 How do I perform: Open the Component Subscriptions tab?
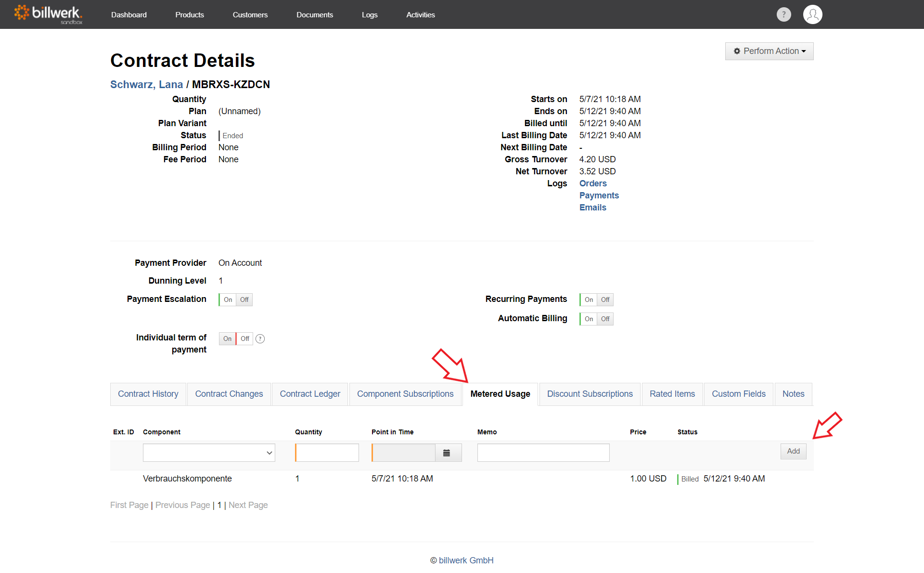[x=405, y=394]
